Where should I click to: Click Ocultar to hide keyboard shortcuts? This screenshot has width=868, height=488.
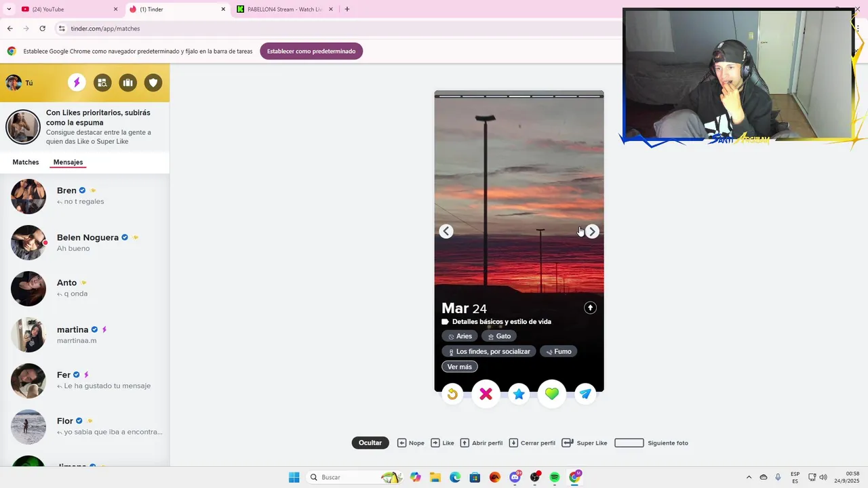pyautogui.click(x=370, y=443)
